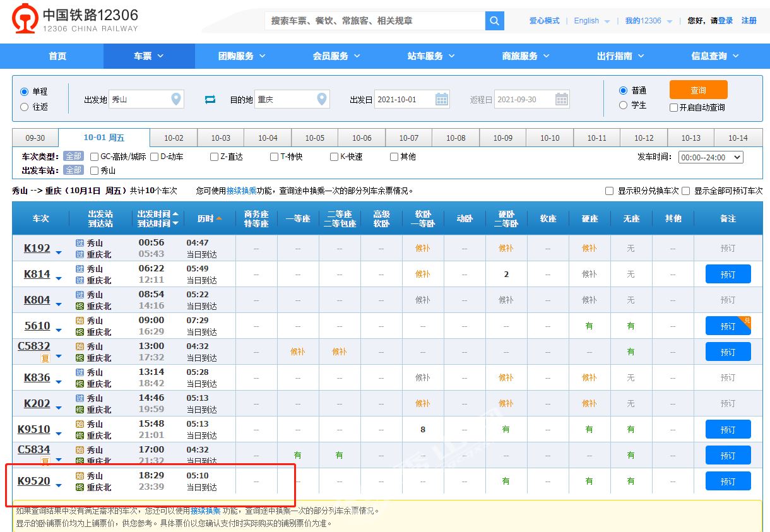Sort by duration arrow in 历时 header
770x532 pixels.
(219, 218)
